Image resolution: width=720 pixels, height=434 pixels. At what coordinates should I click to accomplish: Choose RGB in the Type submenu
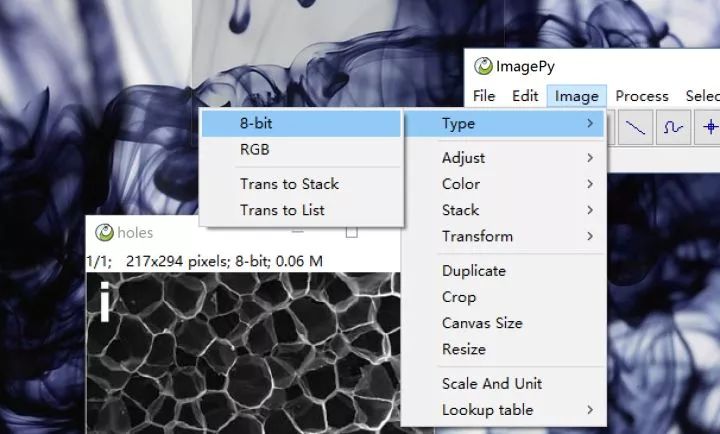pyautogui.click(x=301, y=150)
